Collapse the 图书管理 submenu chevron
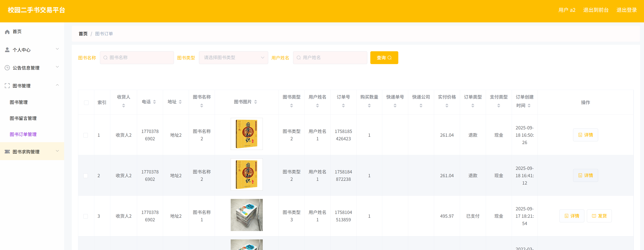Screen dimensions: 644x250 coord(57,85)
